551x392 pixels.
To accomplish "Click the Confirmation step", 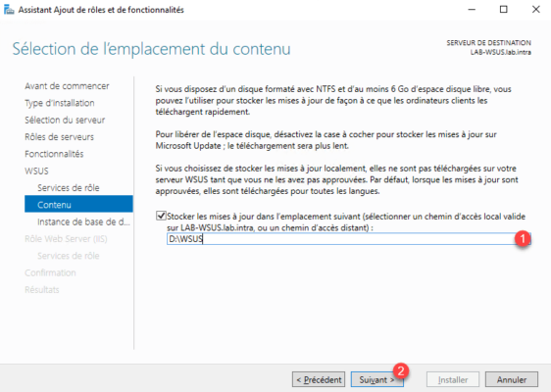I will tap(50, 272).
